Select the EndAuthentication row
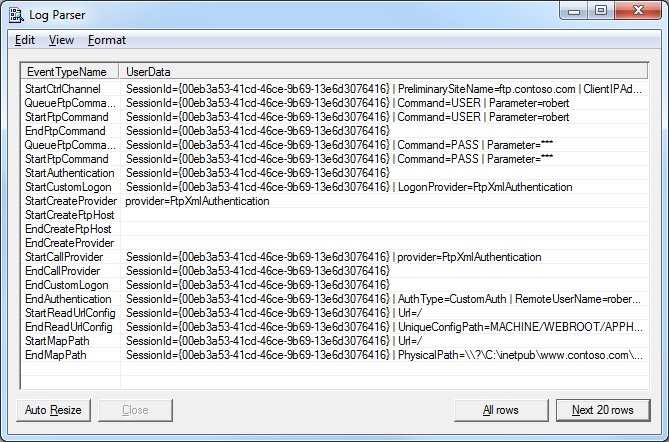669x442 pixels. click(x=67, y=299)
